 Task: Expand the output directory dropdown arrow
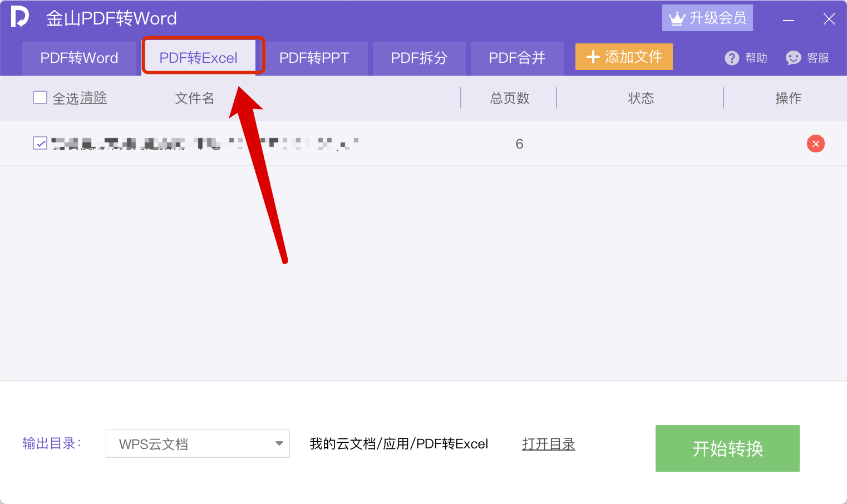tap(279, 444)
